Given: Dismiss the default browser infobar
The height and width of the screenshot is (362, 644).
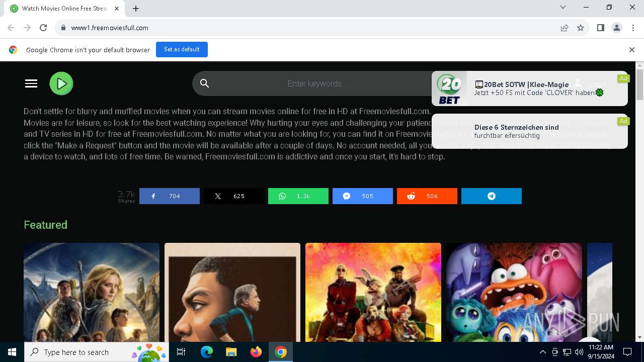Looking at the screenshot, I should pyautogui.click(x=632, y=50).
